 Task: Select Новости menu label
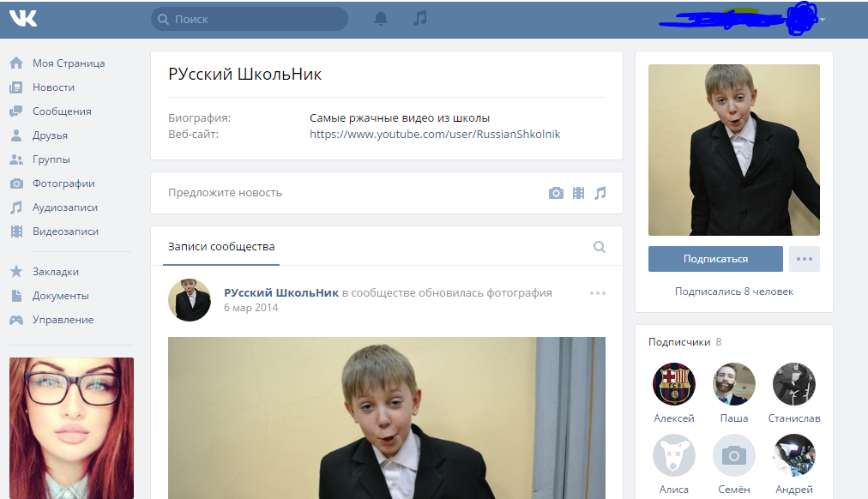[x=54, y=87]
